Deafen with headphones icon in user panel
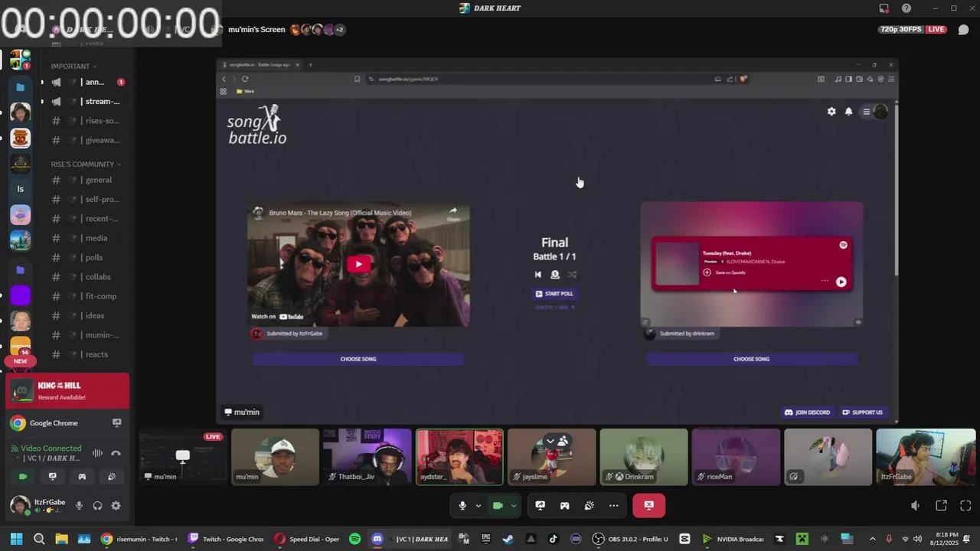 (x=97, y=506)
